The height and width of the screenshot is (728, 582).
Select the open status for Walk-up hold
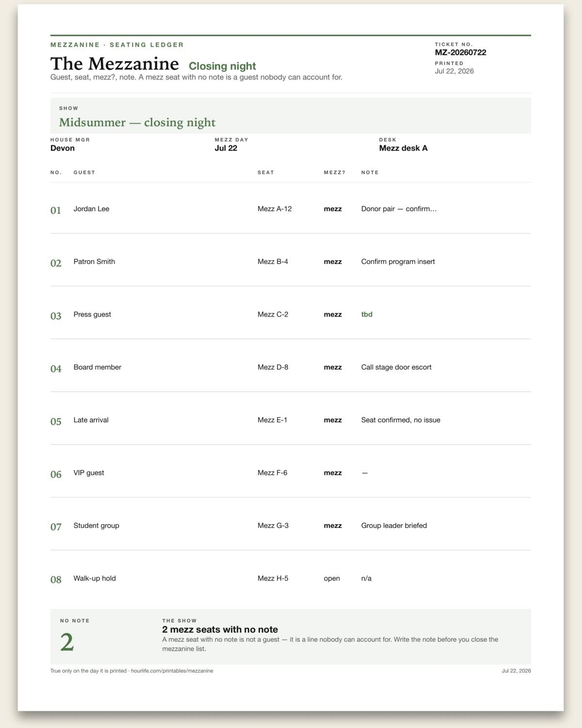click(332, 579)
